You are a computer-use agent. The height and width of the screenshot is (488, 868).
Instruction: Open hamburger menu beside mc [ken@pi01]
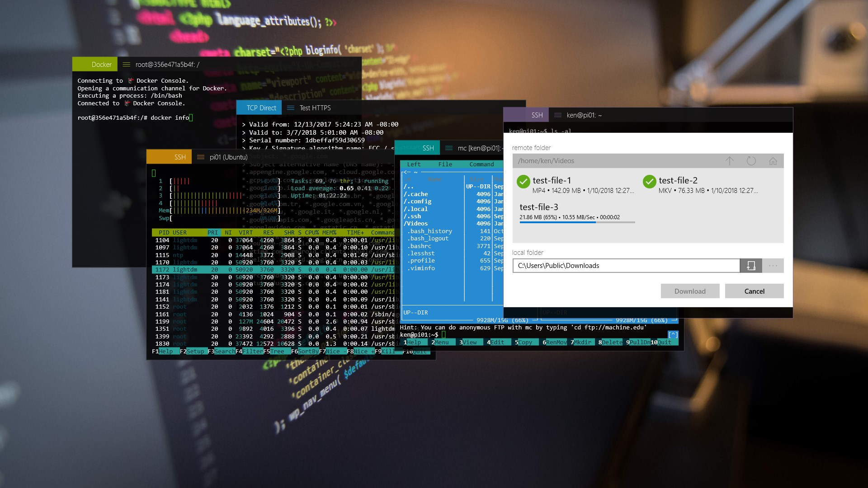click(x=448, y=148)
